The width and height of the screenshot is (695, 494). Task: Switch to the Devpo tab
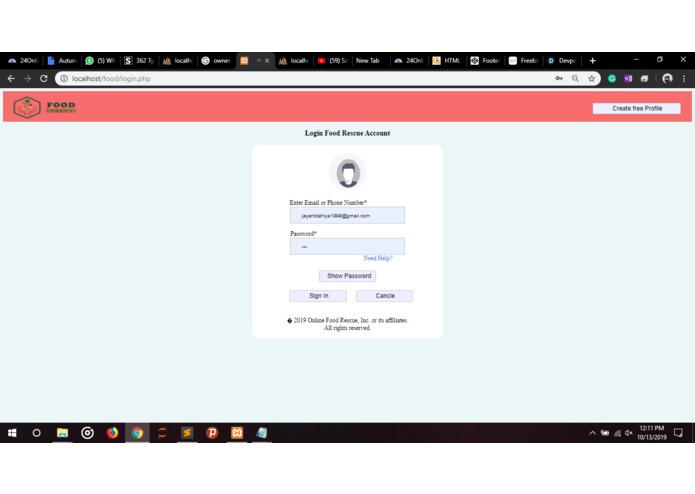[562, 61]
